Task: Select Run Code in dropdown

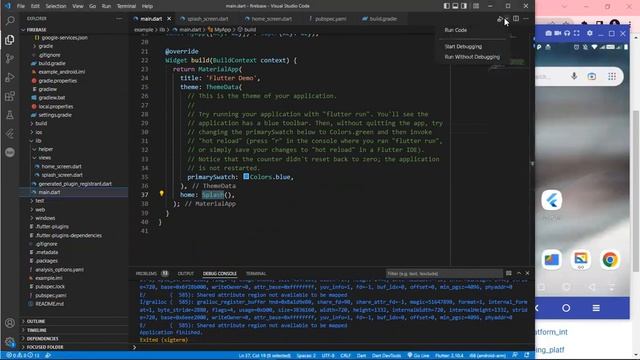Action: click(456, 30)
